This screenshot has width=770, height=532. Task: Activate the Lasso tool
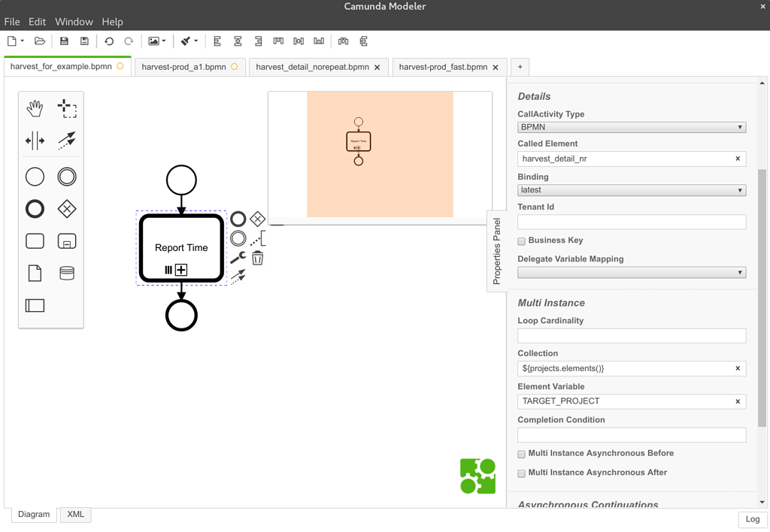point(67,108)
